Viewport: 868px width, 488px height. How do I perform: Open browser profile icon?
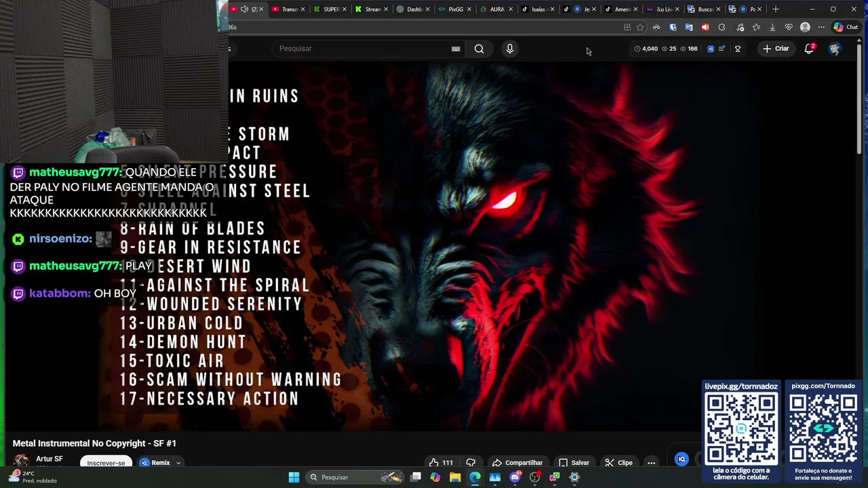[805, 27]
